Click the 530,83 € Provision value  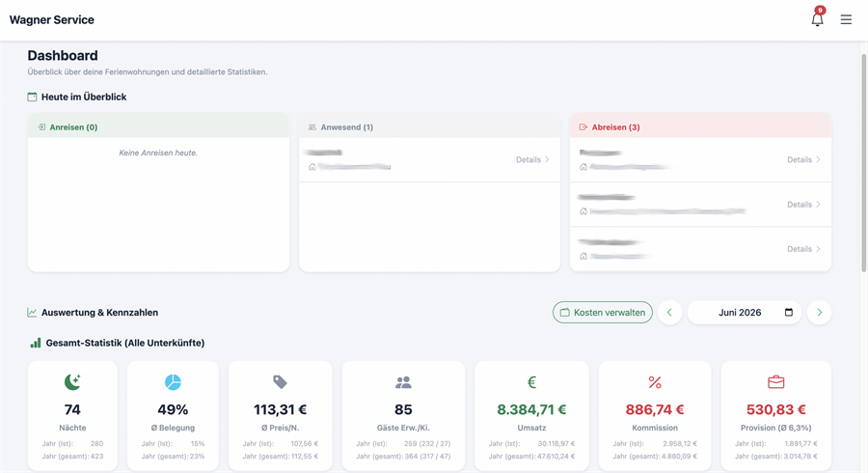775,410
